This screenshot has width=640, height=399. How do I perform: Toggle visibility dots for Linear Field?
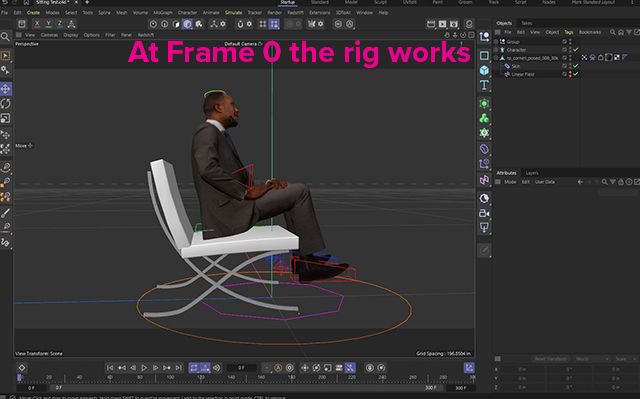point(570,74)
